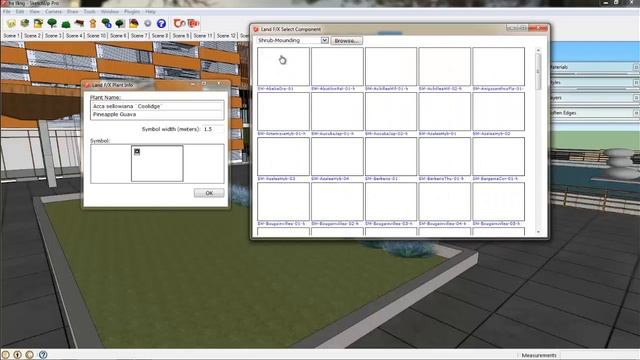Click the dark brown roof-like toolbar icon

(79, 24)
